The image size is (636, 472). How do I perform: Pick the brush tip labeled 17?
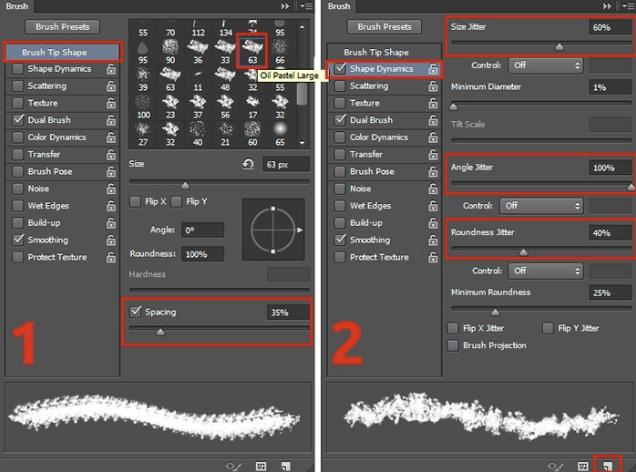point(252,107)
